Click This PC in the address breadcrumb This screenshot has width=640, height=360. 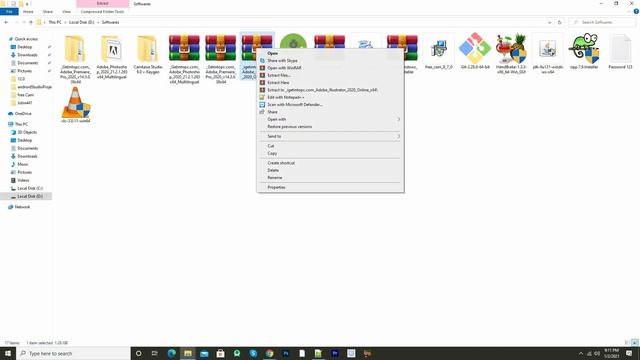pyautogui.click(x=55, y=22)
